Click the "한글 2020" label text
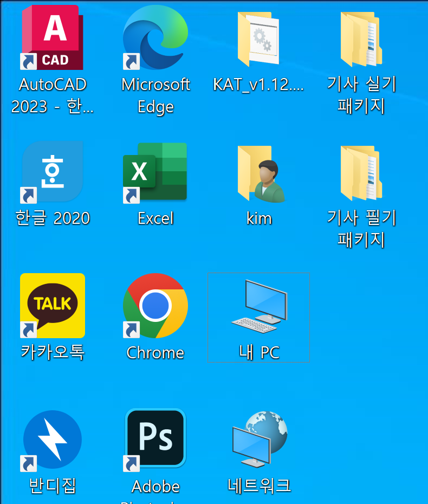The height and width of the screenshot is (504, 428). 53,218
